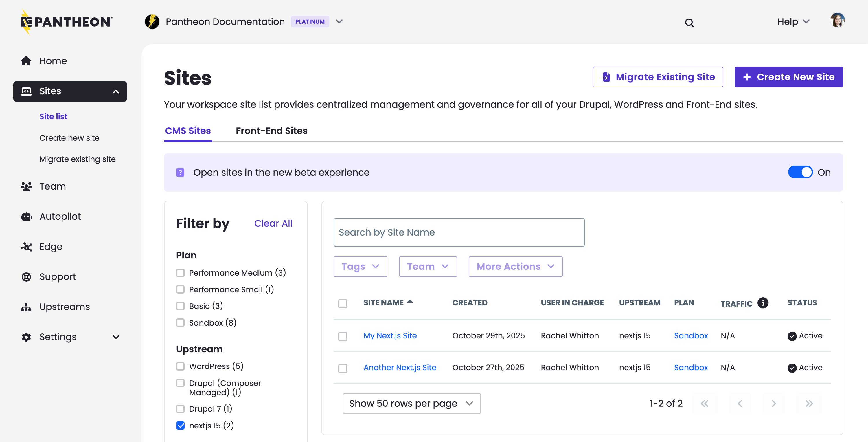Open the More Actions dropdown

[515, 266]
